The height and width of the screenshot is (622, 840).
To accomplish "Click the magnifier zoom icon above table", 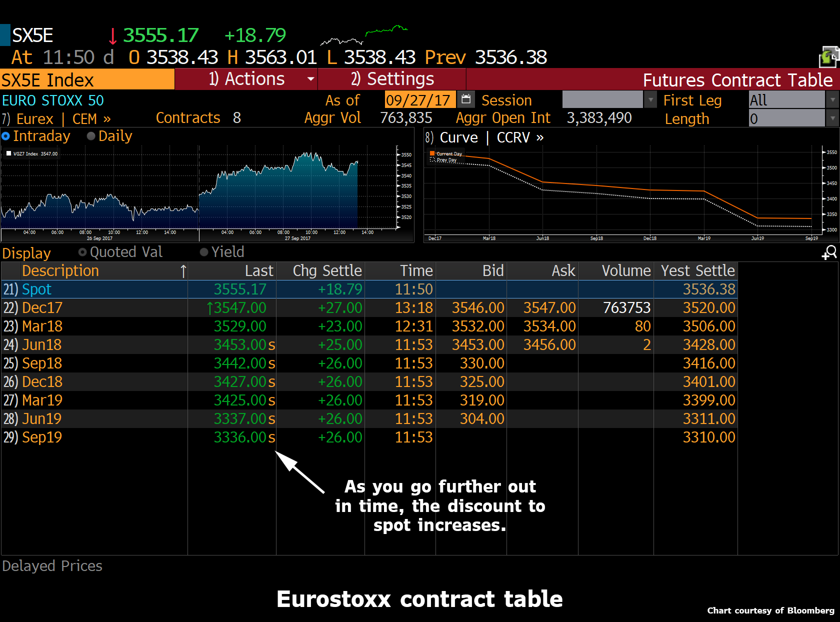I will tap(829, 252).
